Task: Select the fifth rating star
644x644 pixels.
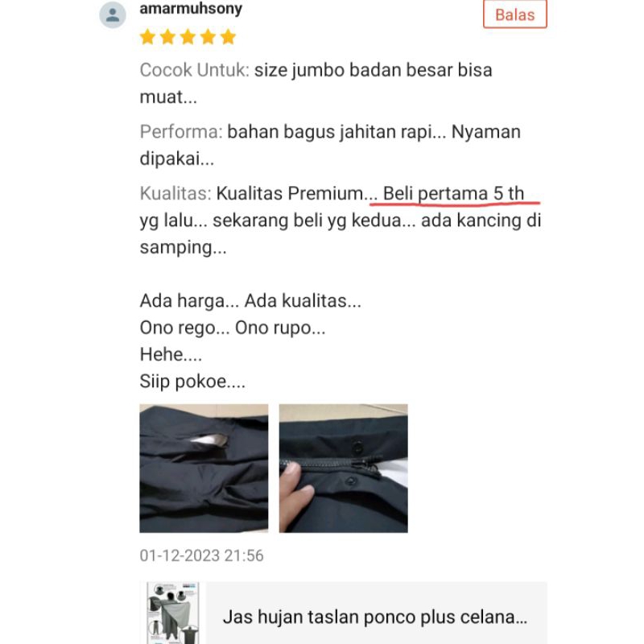Action: click(x=229, y=37)
